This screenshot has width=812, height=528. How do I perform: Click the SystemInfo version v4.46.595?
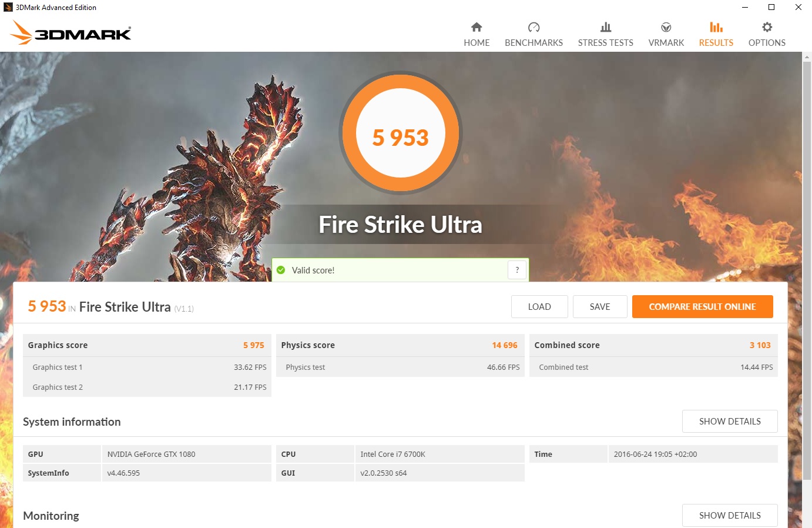coord(123,473)
